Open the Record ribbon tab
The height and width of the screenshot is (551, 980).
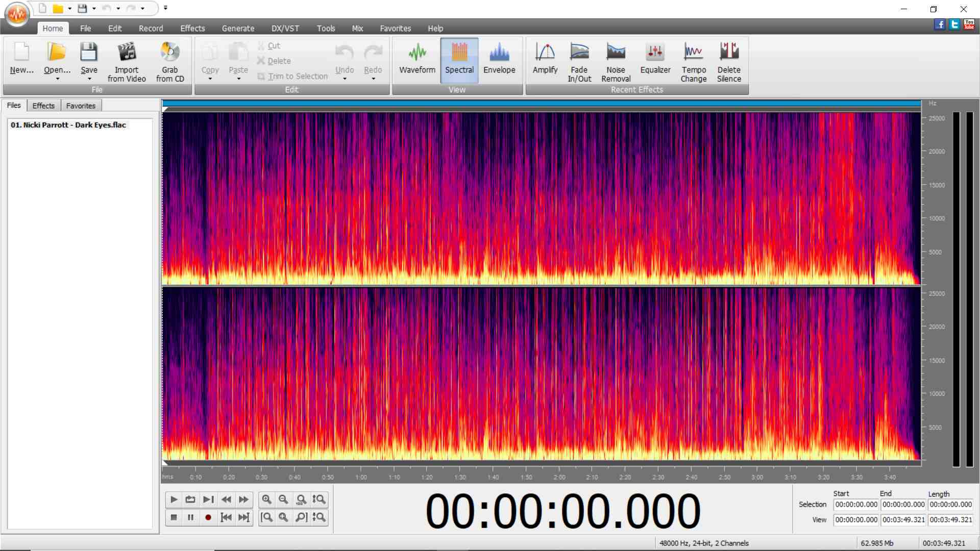tap(151, 29)
